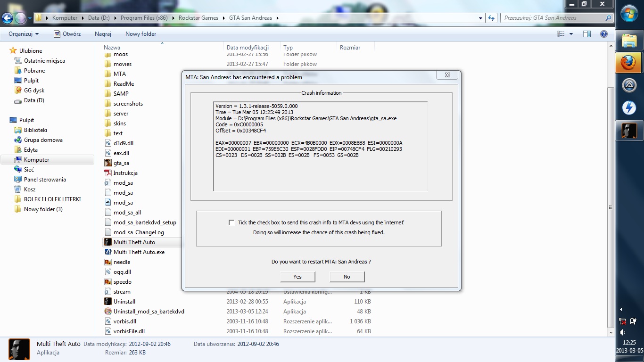Select the speedo file
644x362 pixels.
(122, 282)
